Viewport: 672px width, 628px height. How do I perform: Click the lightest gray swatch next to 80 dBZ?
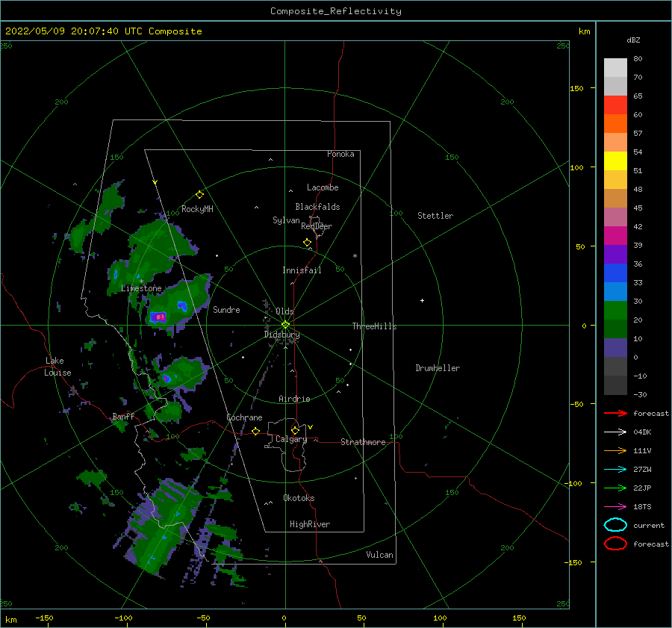(615, 67)
